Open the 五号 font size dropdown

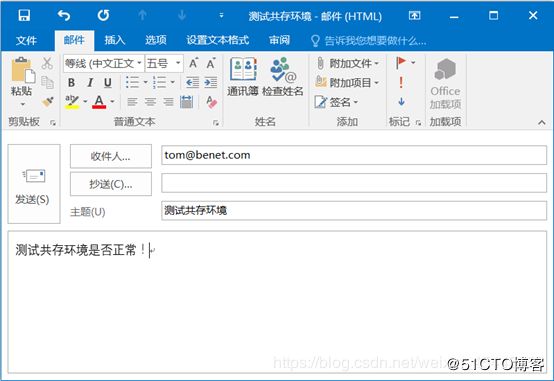pos(178,64)
